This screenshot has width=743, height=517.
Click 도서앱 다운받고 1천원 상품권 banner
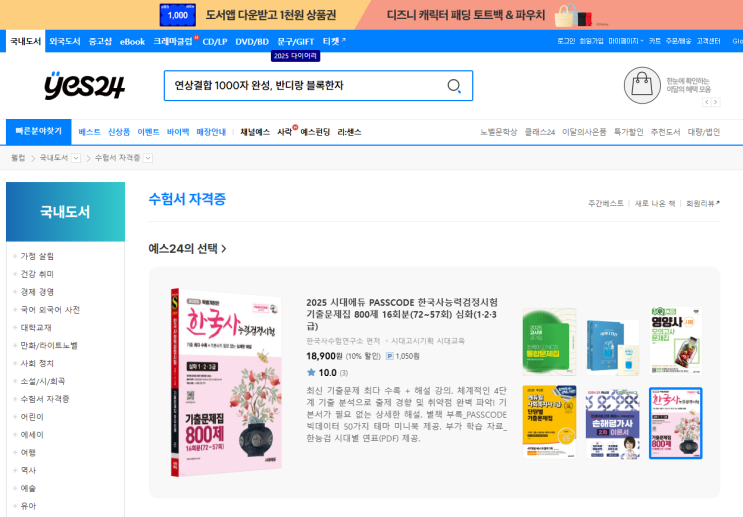point(271,15)
